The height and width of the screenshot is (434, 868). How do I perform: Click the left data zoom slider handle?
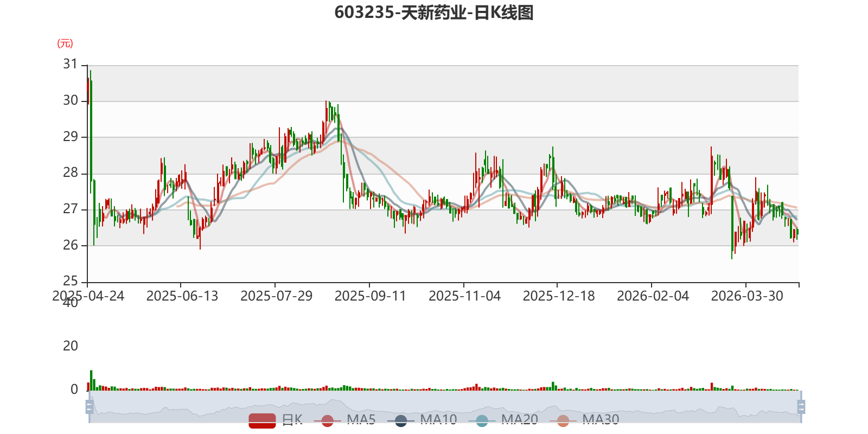coord(90,407)
